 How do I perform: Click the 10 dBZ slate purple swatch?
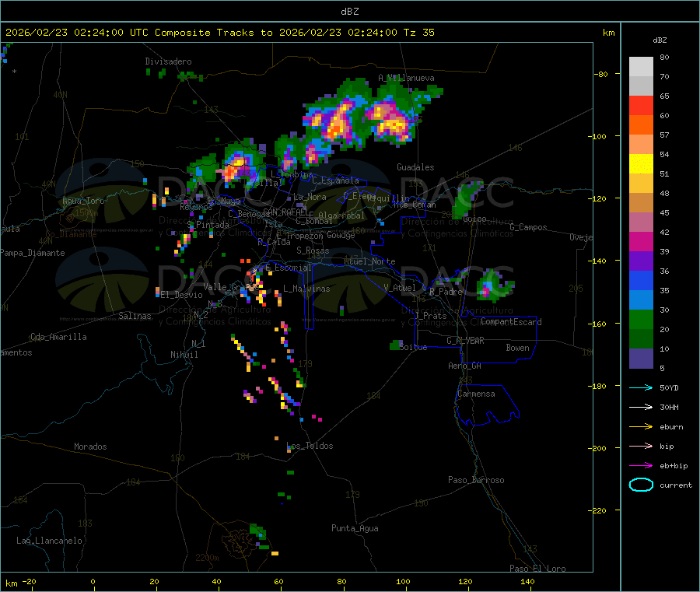pos(641,359)
